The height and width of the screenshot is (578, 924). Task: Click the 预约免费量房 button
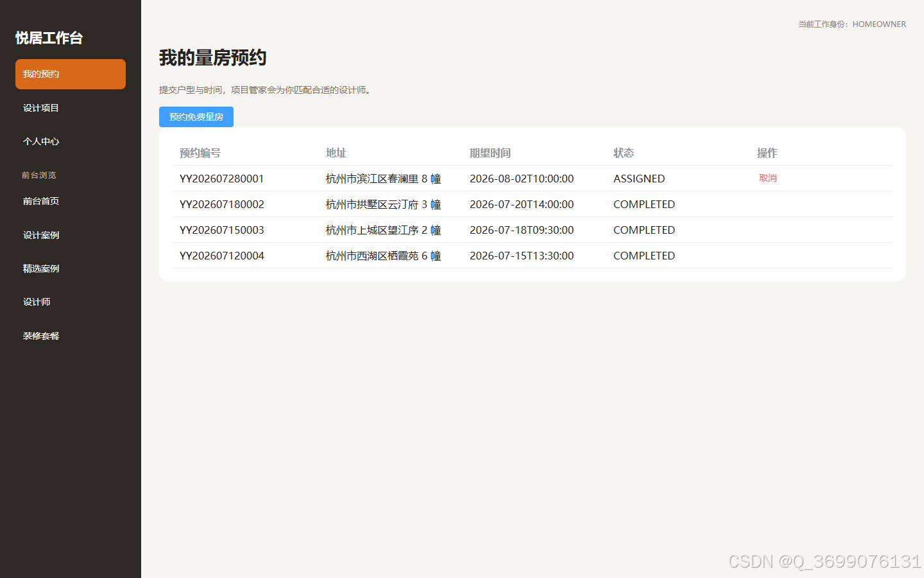(x=196, y=117)
